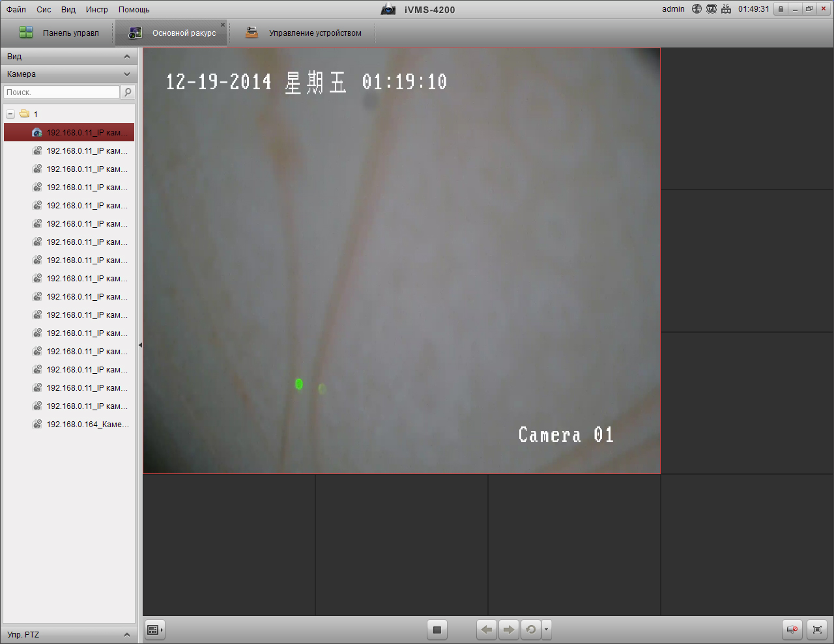Open the Помощь menu
The height and width of the screenshot is (644, 834).
pyautogui.click(x=134, y=9)
